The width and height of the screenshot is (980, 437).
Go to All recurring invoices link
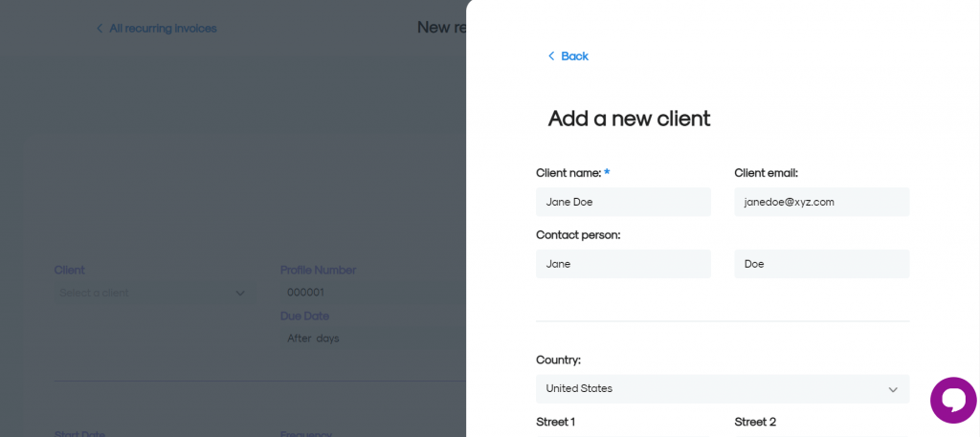(x=156, y=29)
